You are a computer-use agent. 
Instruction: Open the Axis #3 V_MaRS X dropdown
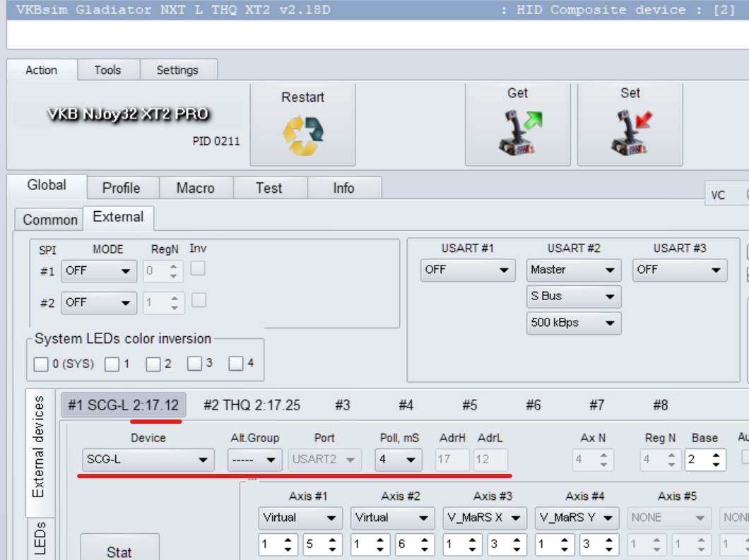pos(485,518)
